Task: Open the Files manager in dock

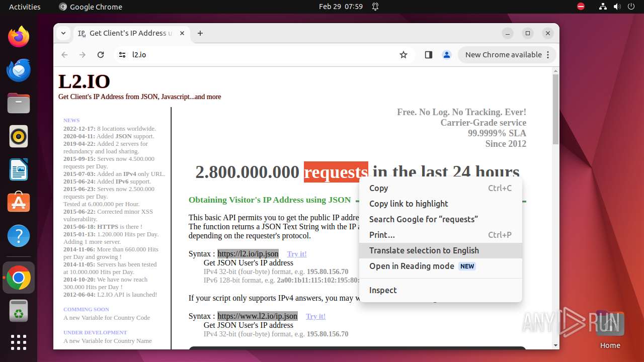Action: click(19, 103)
